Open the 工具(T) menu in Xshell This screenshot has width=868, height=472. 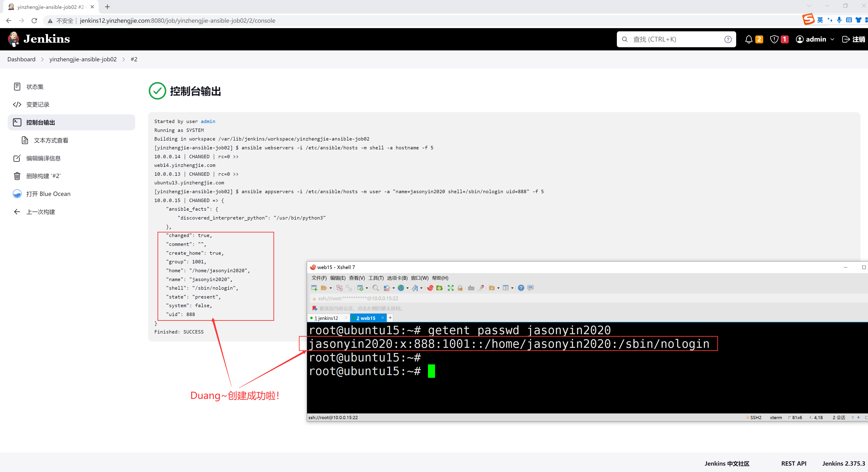click(x=376, y=278)
